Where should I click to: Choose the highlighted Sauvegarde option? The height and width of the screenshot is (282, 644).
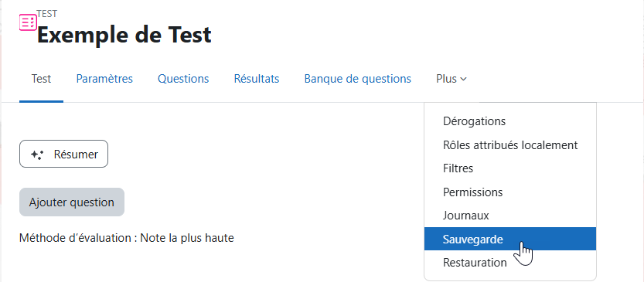[509, 239]
